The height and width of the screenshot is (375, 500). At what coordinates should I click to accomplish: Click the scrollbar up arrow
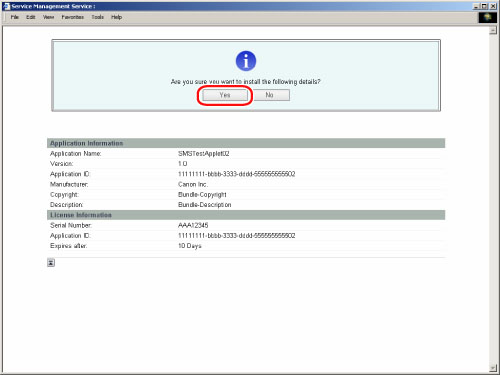click(493, 31)
